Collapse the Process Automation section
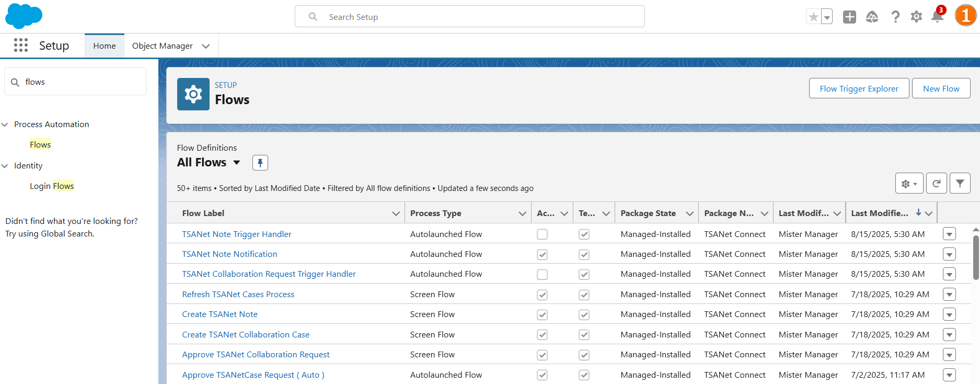 (5, 125)
